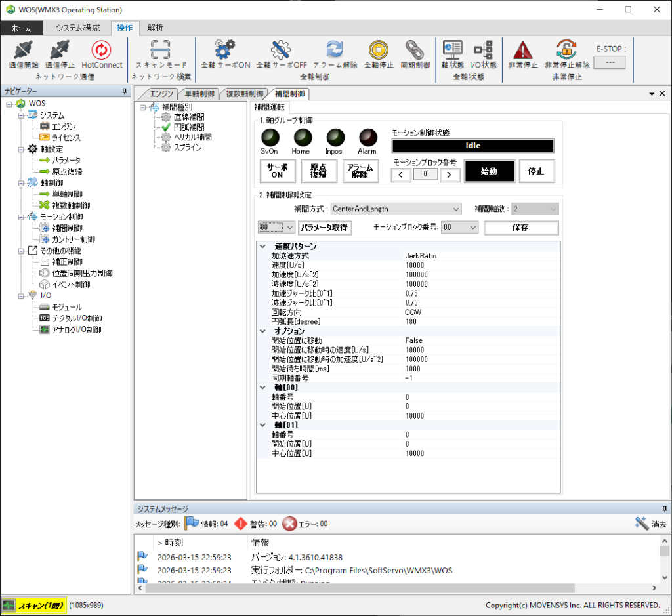Turn on all servos with 全軸サーボON
The image size is (672, 616).
click(x=225, y=51)
